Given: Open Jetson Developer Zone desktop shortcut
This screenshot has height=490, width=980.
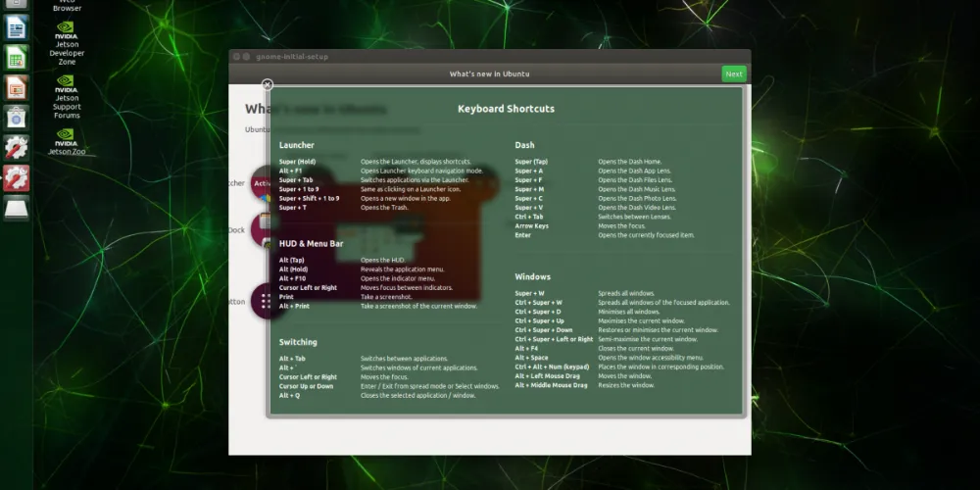Looking at the screenshot, I should pyautogui.click(x=67, y=44).
